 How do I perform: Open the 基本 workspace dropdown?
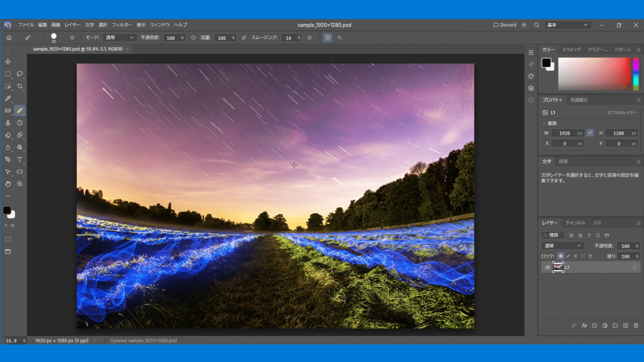pos(568,25)
